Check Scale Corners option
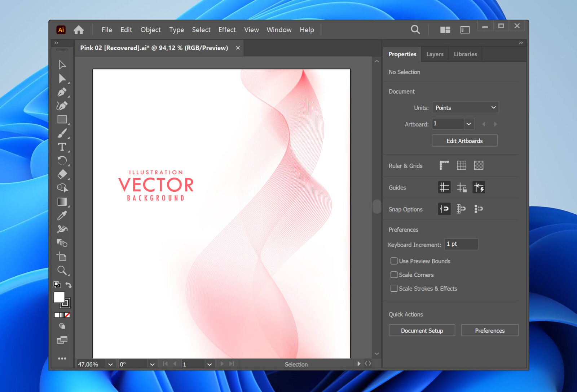This screenshot has height=392, width=577. coord(394,275)
